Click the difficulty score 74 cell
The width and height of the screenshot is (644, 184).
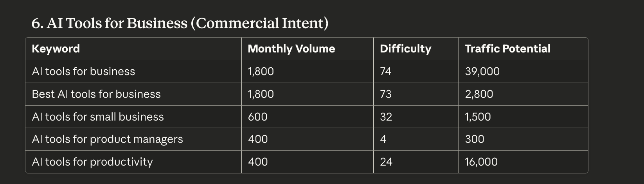pos(385,72)
